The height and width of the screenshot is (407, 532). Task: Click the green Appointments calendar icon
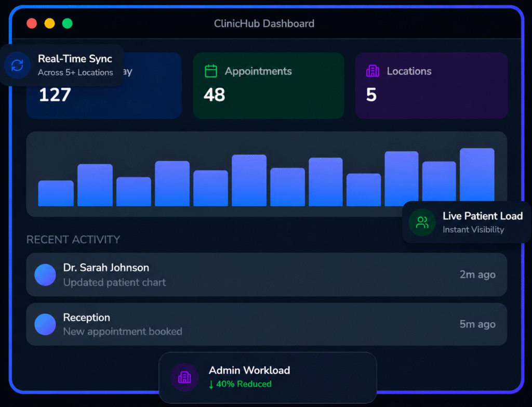pyautogui.click(x=210, y=71)
